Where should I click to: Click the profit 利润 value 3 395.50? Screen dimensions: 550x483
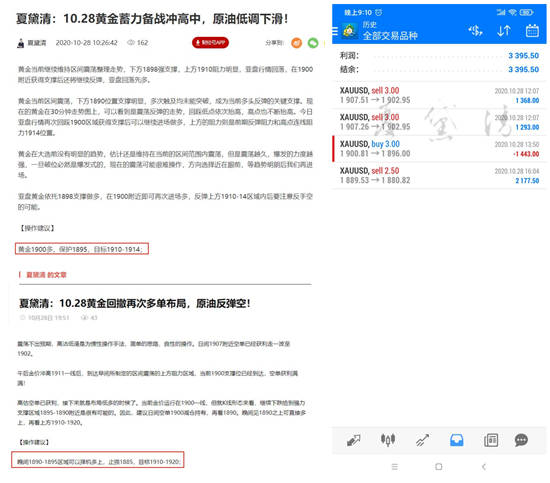click(x=523, y=56)
